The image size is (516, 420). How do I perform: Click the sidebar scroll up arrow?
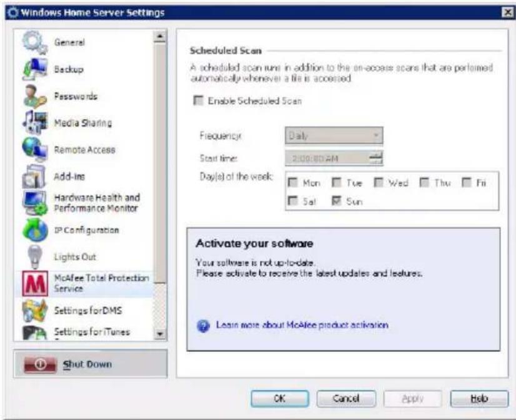pyautogui.click(x=160, y=36)
